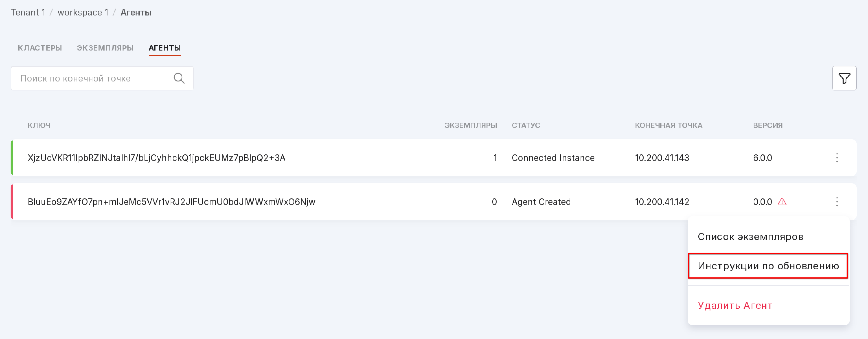This screenshot has height=339, width=868.
Task: Click the Версия column header
Action: point(767,125)
